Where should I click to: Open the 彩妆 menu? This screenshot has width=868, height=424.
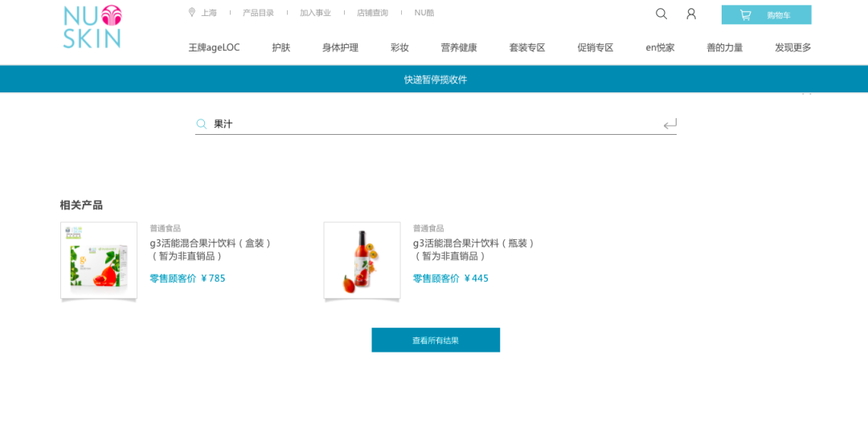point(399,47)
